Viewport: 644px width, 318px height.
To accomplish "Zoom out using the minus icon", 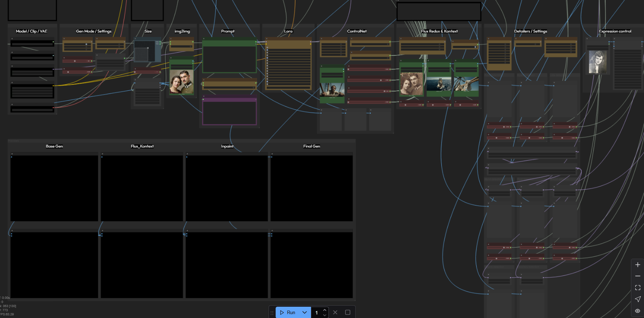I will click(x=638, y=276).
